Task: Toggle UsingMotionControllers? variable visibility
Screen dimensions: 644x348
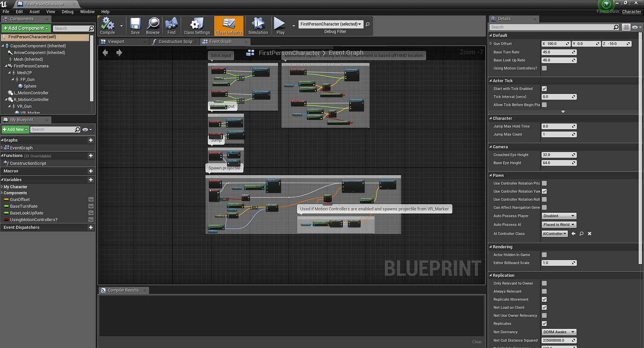Action: pos(91,220)
